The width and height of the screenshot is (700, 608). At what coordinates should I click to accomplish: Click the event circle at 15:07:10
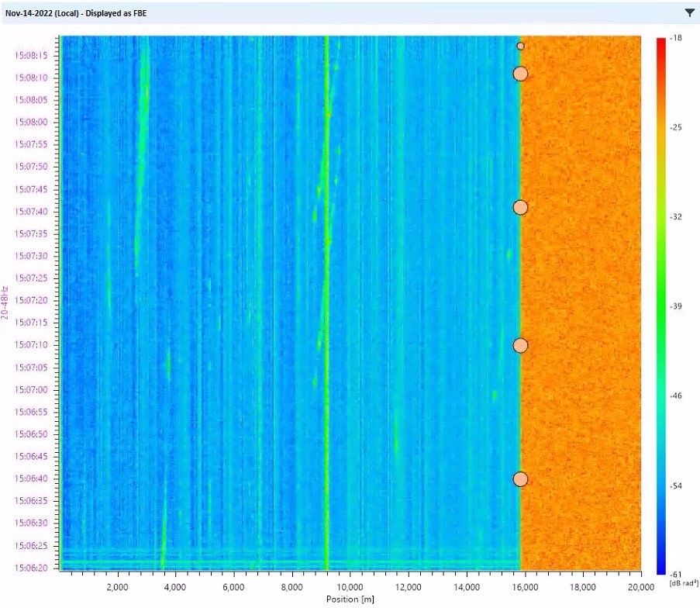point(520,346)
